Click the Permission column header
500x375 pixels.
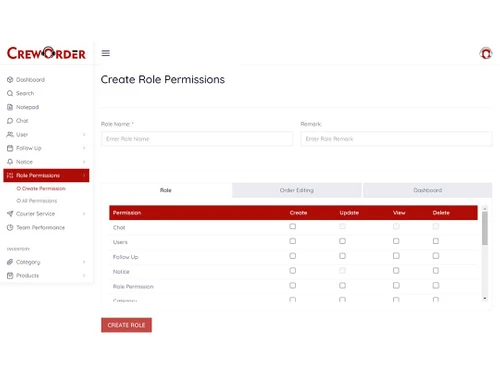pyautogui.click(x=127, y=213)
